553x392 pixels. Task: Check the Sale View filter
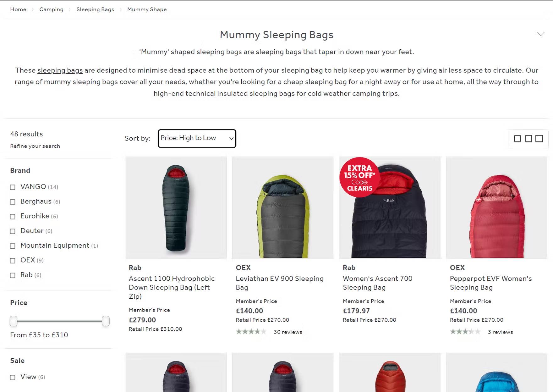[13, 377]
